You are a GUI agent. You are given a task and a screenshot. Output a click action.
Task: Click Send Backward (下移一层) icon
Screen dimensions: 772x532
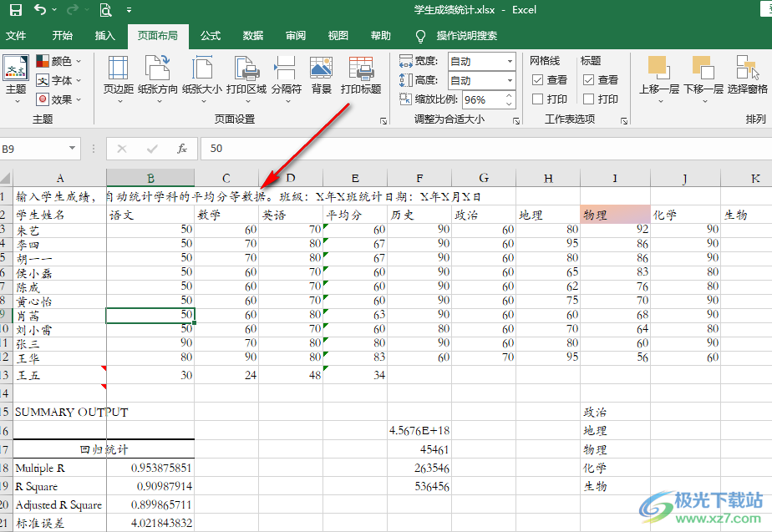tap(703, 68)
